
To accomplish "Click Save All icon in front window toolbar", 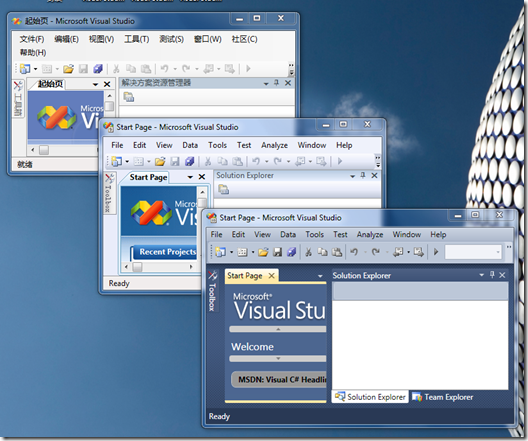I will click(x=291, y=252).
